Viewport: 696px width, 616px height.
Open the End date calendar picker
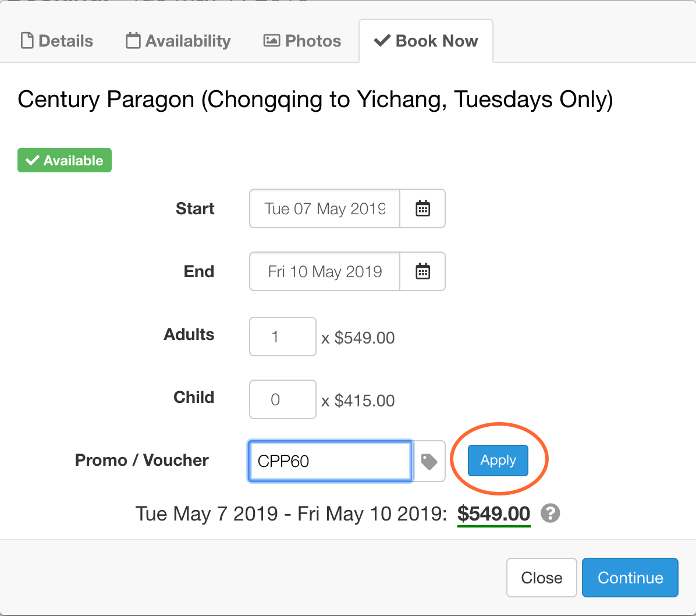click(423, 271)
